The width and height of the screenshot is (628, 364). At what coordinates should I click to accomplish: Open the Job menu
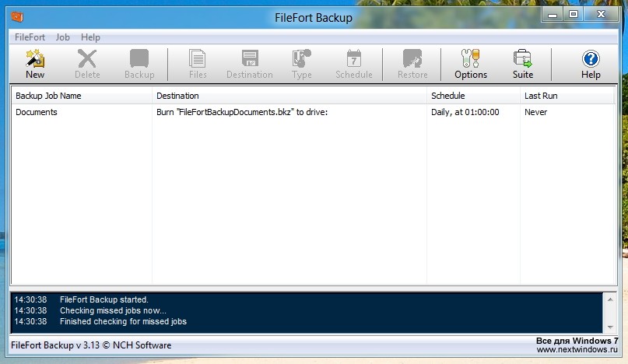[x=62, y=37]
